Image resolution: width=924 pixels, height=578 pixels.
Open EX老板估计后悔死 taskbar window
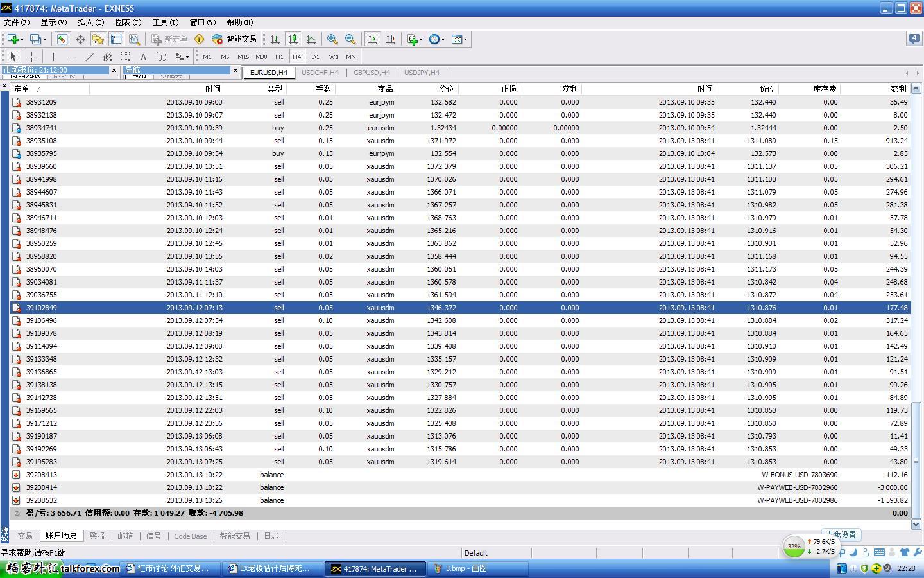(273, 568)
